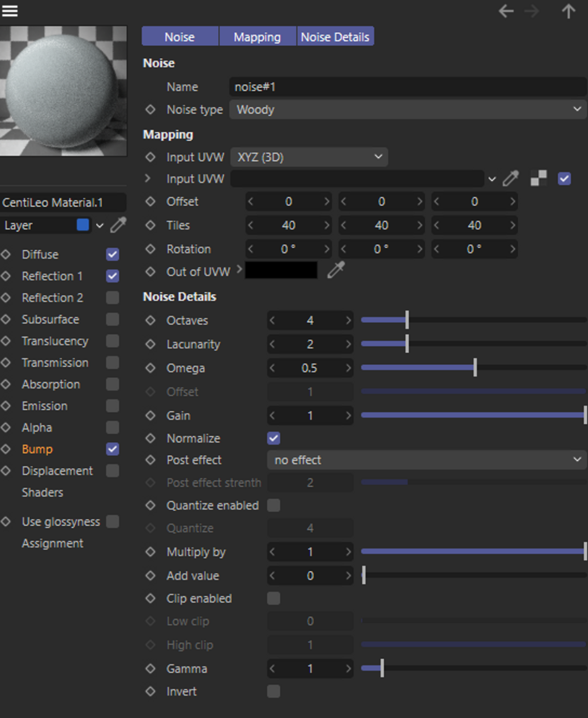Image resolution: width=588 pixels, height=718 pixels.
Task: Click the black Out of UVW color swatch
Action: (x=281, y=270)
